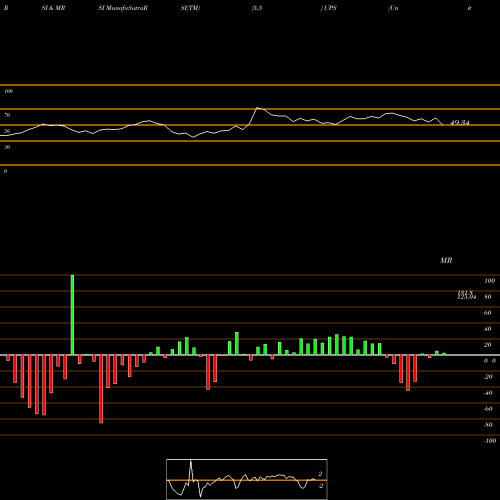The image size is (500, 500).
Task: Click the RSI axis label 30
Action: (x=7, y=147)
